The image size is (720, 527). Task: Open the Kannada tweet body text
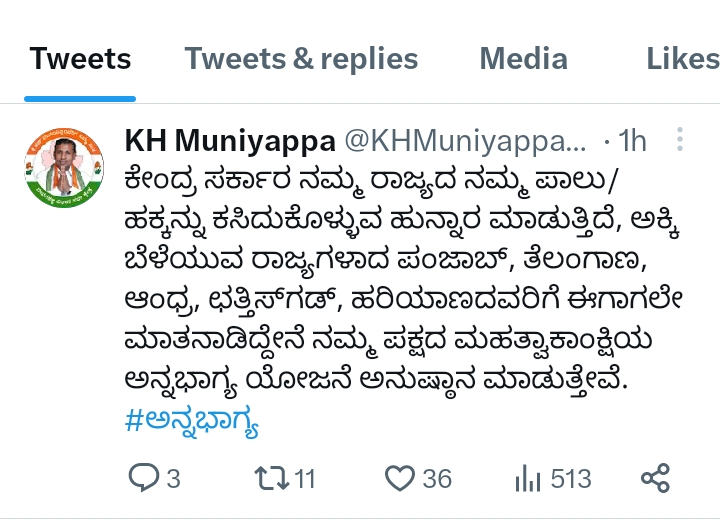coord(403,280)
